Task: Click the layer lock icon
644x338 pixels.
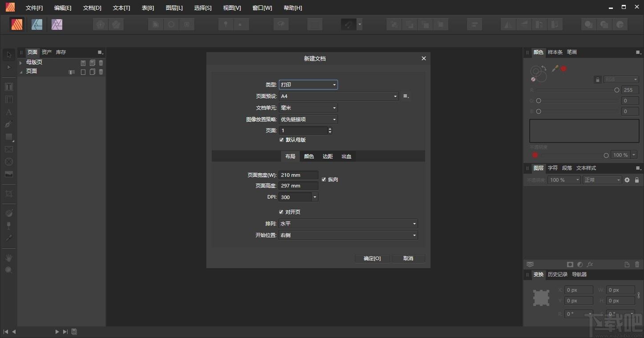Action: (x=637, y=180)
